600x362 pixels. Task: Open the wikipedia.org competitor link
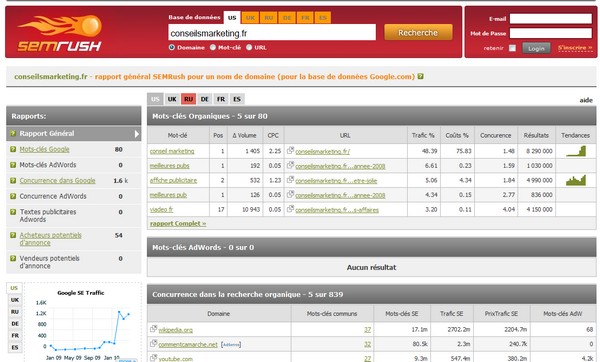176,330
